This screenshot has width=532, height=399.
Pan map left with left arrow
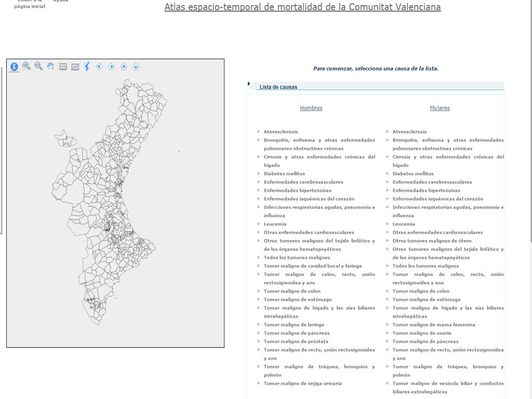99,66
